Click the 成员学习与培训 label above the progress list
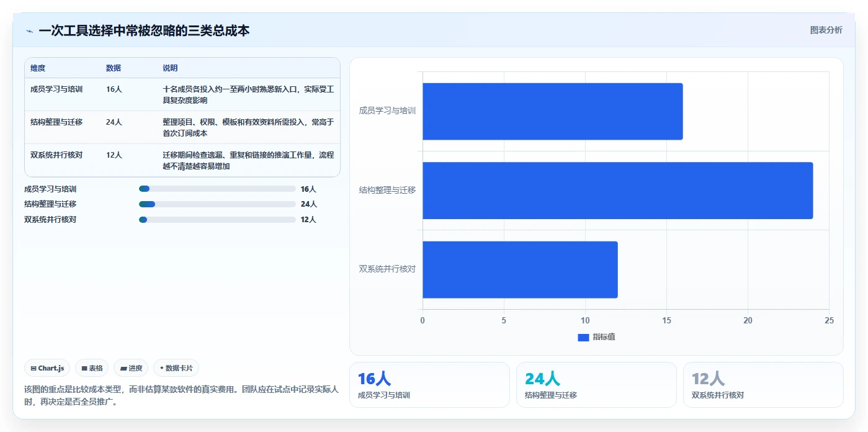The height and width of the screenshot is (432, 868). pyautogui.click(x=50, y=189)
